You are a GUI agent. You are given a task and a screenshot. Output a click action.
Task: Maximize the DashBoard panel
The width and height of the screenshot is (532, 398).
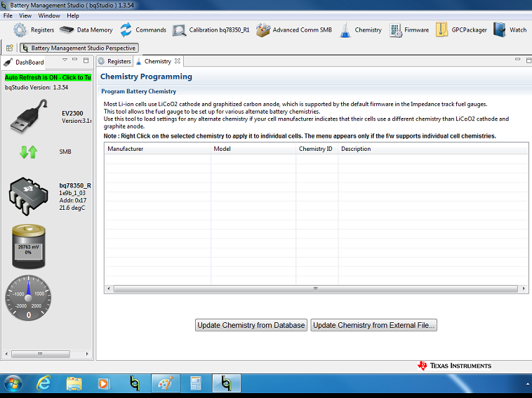pyautogui.click(x=86, y=60)
